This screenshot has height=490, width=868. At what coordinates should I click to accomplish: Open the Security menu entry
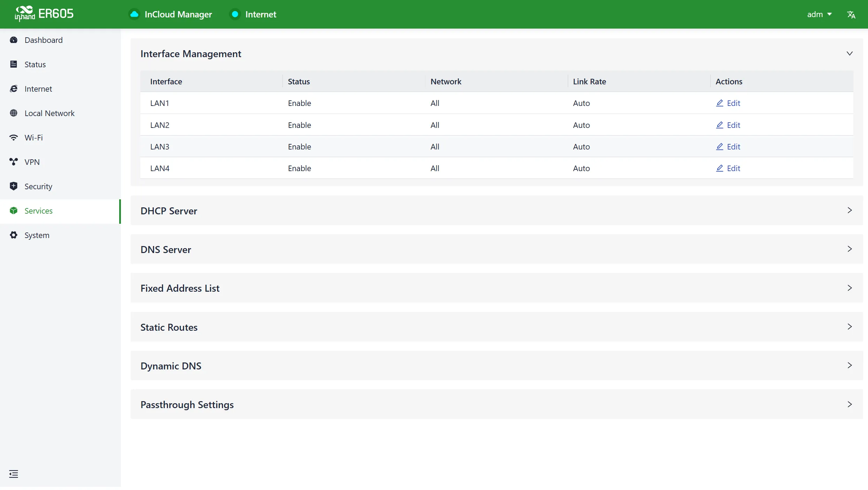coord(60,186)
